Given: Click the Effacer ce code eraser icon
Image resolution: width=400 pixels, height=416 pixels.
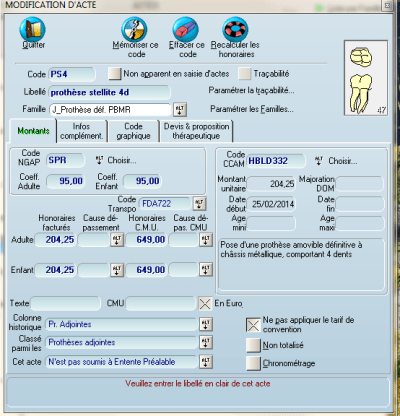Looking at the screenshot, I should (x=186, y=29).
